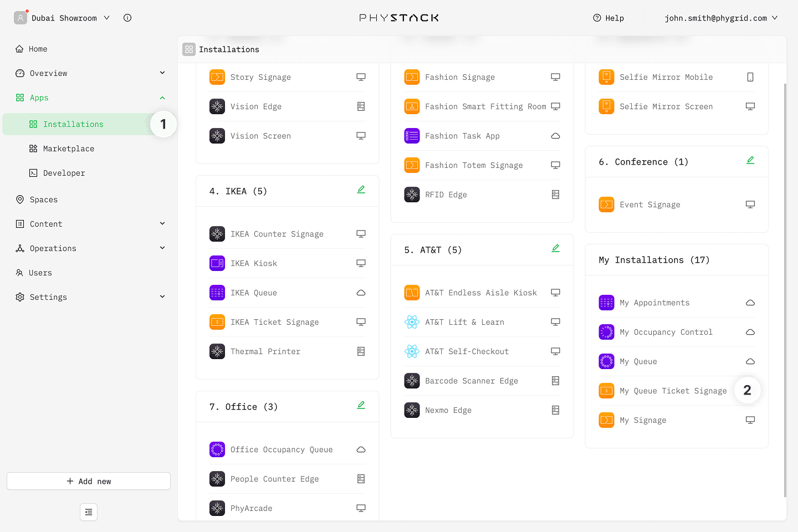The height and width of the screenshot is (532, 798).
Task: Click the Fashion Task App icon
Action: [412, 136]
